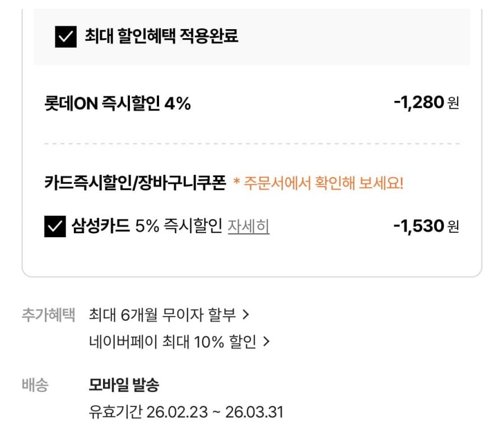Click the dashed divider under 롯데ON 즉시할인

tap(252, 144)
